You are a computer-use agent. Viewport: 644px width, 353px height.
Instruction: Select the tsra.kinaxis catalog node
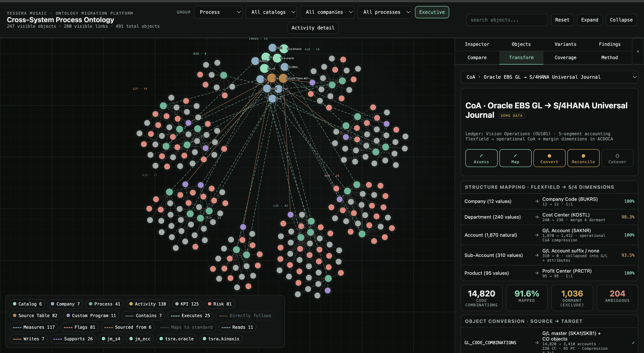(x=284, y=49)
